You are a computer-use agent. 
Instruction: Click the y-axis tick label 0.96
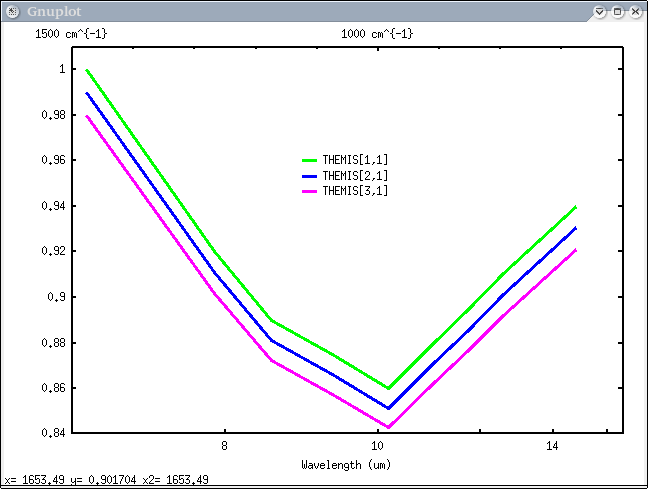(x=53, y=160)
